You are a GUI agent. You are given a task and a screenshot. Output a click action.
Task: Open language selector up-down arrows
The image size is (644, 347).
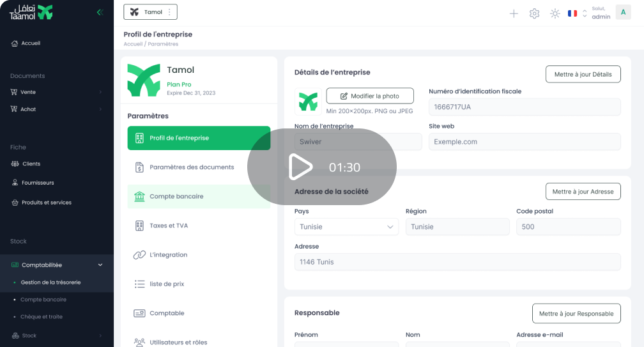(585, 13)
